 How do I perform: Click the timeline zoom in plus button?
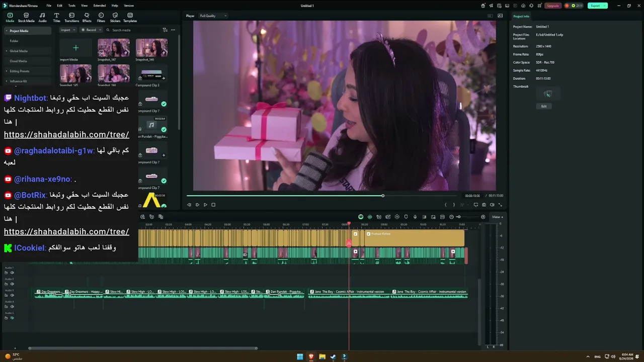483,217
